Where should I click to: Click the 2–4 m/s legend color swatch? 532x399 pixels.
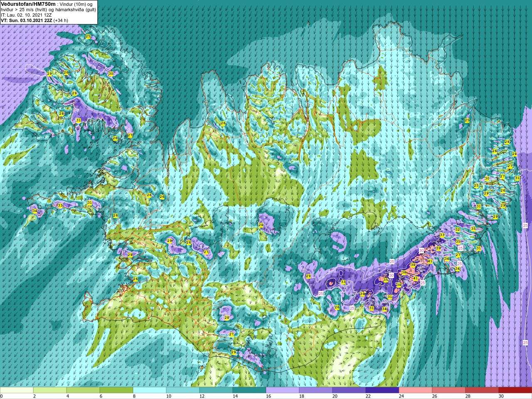coord(50,390)
